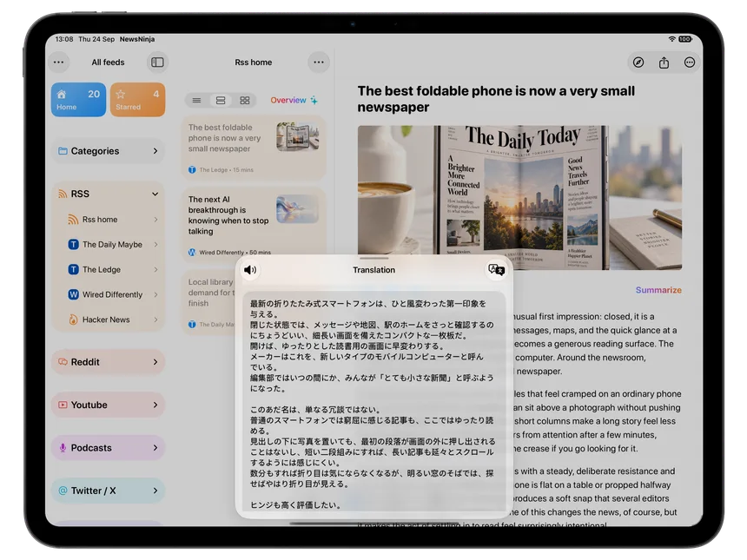
Task: Click the orange RSS section icon
Action: [63, 194]
